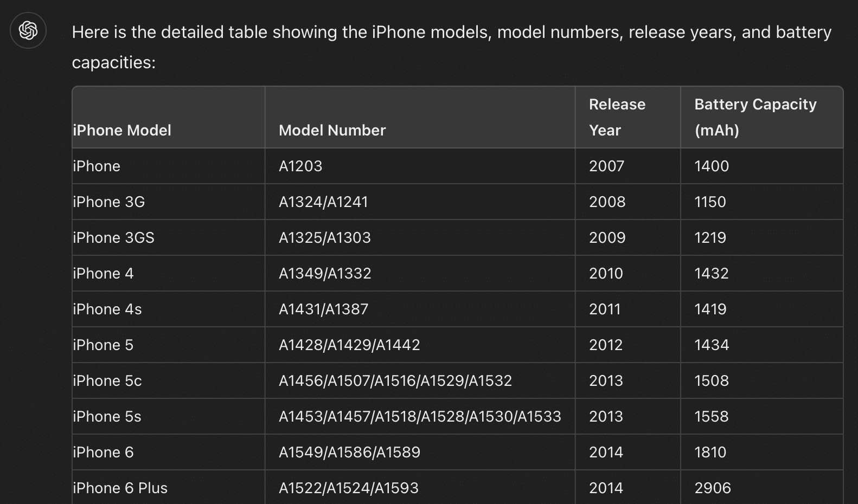Click the Model Number column header
This screenshot has height=504, width=858.
coord(332,130)
